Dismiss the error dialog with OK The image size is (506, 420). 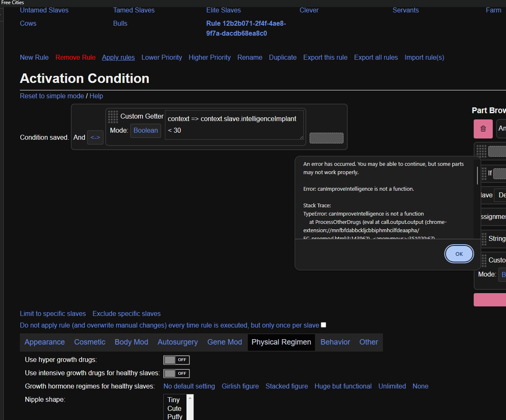pyautogui.click(x=459, y=254)
